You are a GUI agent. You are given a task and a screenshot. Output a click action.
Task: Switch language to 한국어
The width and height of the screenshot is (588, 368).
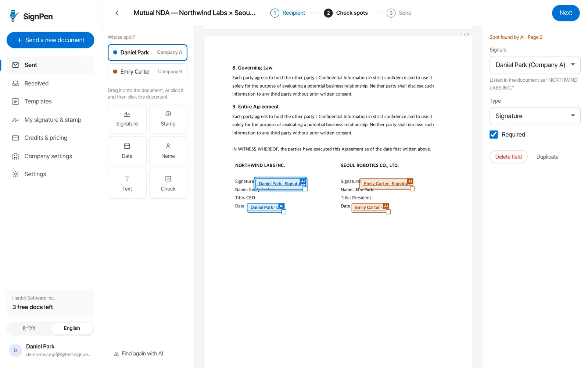click(x=29, y=328)
